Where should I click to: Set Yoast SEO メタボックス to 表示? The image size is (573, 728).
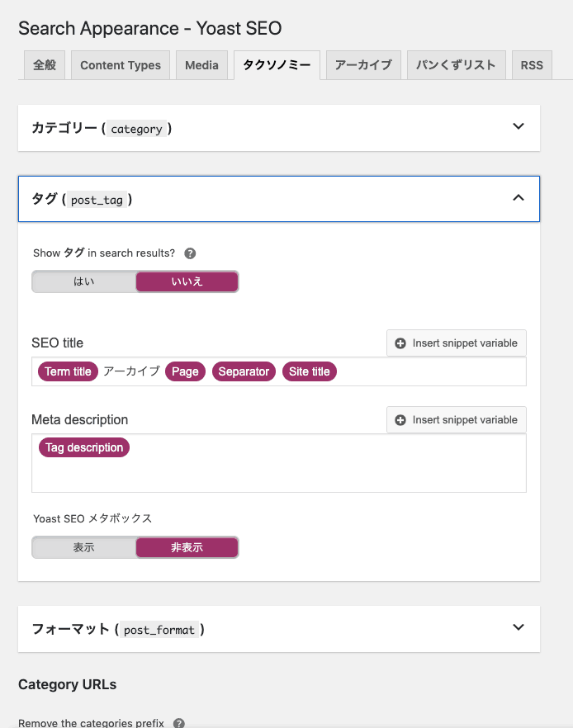pos(84,547)
